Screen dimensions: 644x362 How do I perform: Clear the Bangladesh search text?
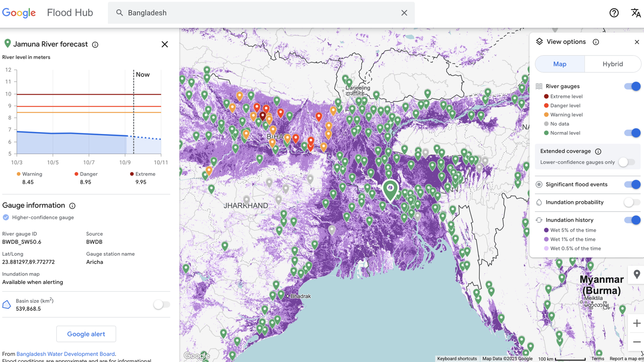[404, 13]
